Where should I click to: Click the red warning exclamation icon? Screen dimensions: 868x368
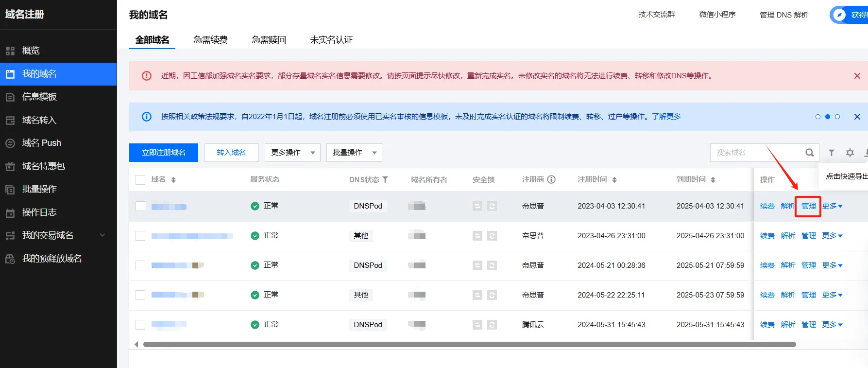click(147, 76)
